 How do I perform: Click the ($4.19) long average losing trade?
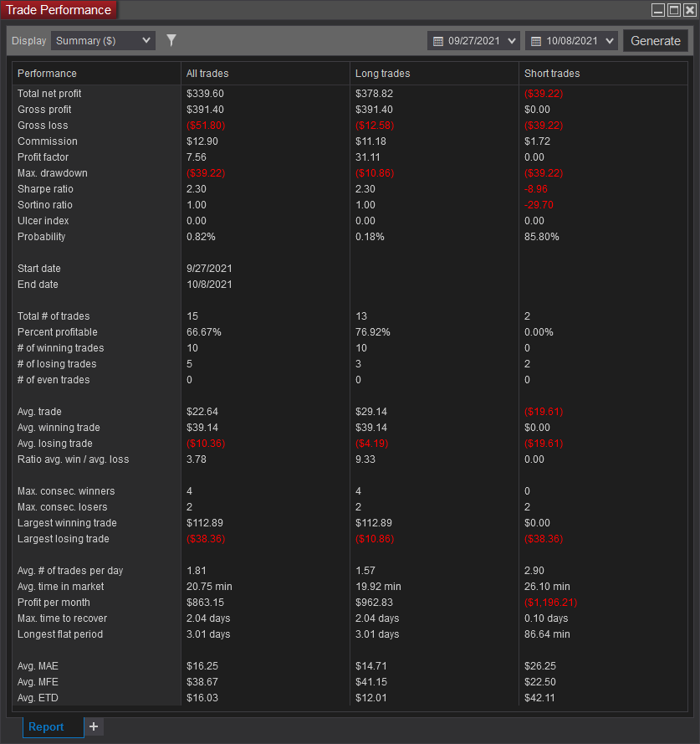(x=372, y=444)
